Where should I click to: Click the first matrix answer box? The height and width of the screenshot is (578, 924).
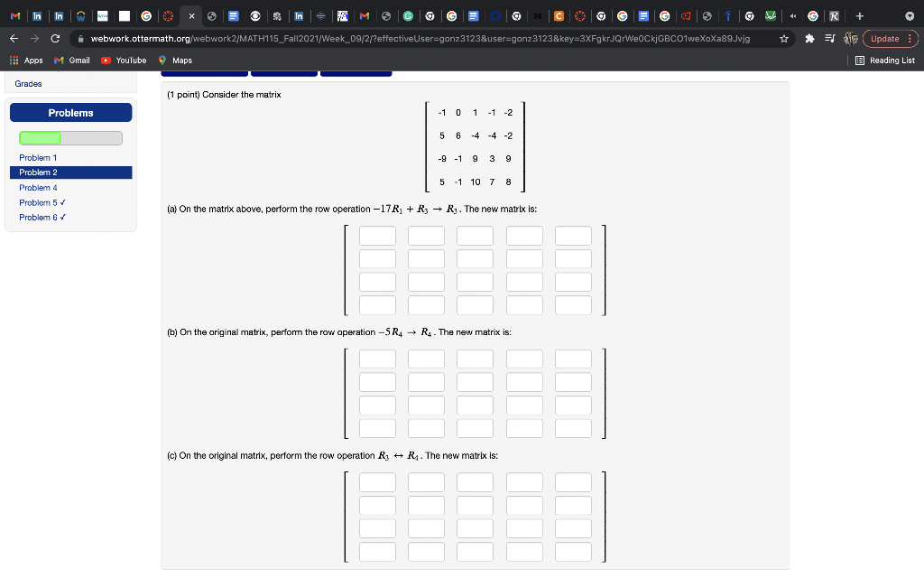pos(377,235)
